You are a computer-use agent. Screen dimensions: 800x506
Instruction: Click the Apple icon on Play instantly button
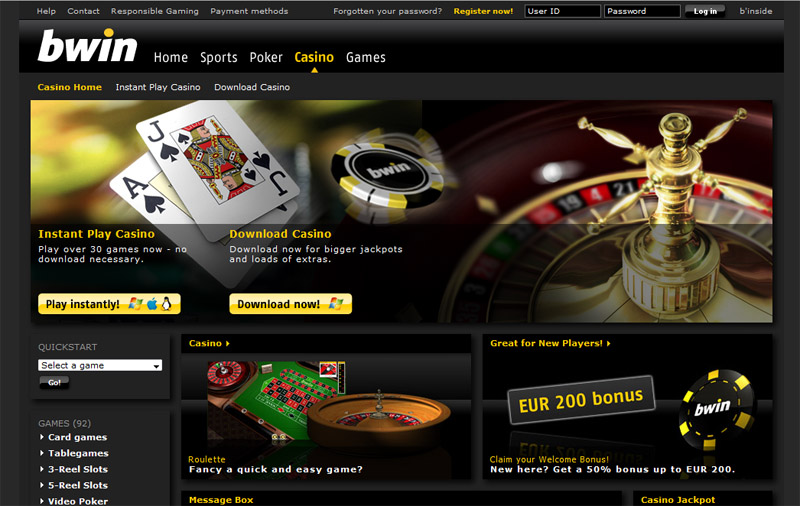coord(152,304)
